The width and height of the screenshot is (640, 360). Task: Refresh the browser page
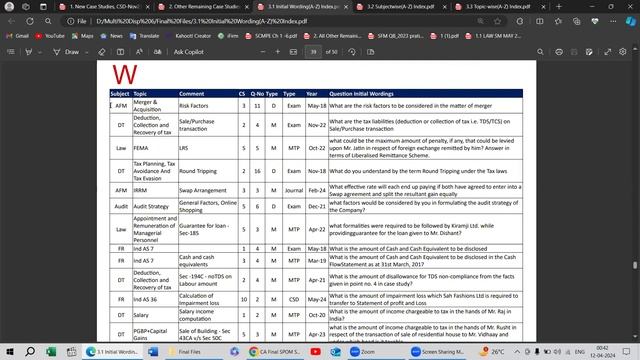click(x=30, y=21)
